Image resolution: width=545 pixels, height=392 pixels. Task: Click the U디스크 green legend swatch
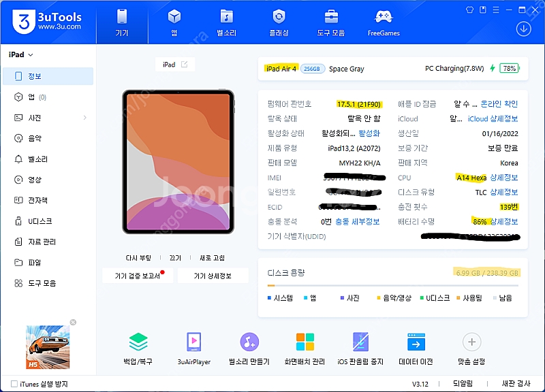[422, 298]
